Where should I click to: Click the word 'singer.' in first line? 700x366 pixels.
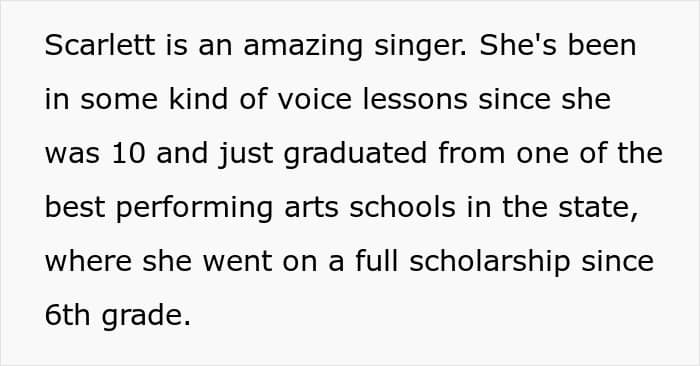click(x=420, y=47)
